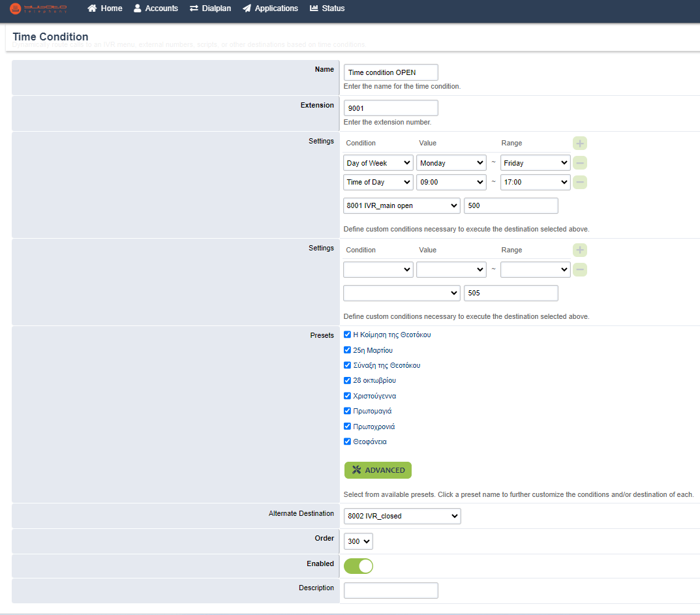Screen dimensions: 700x615
Task: Remove the Day of Week condition row
Action: [x=579, y=163]
